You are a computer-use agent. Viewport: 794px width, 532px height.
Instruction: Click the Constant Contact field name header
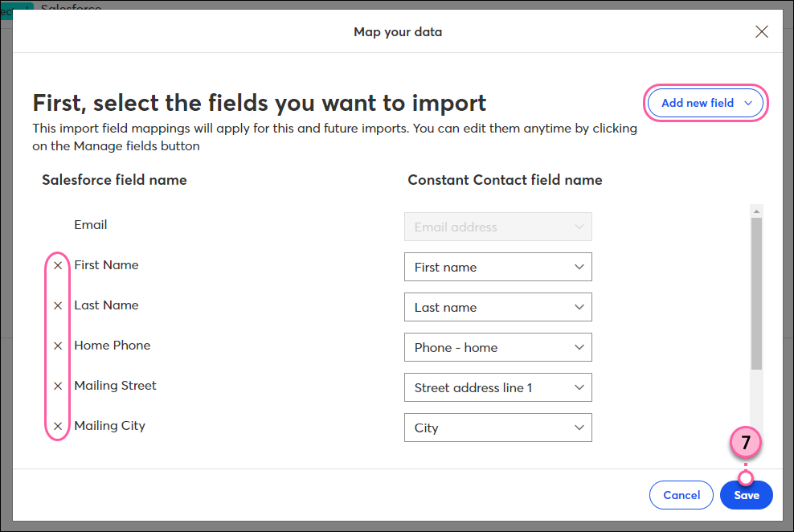coord(505,180)
